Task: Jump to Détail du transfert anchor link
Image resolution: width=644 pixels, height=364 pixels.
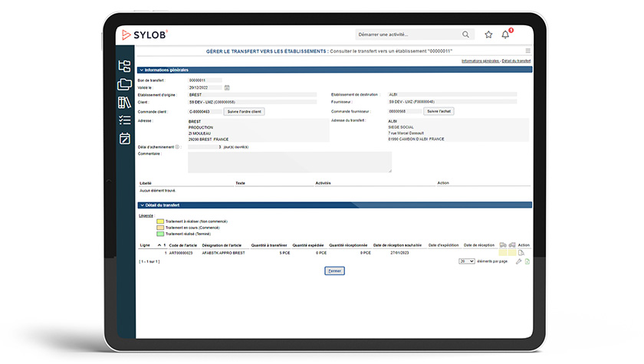Action: (516, 60)
